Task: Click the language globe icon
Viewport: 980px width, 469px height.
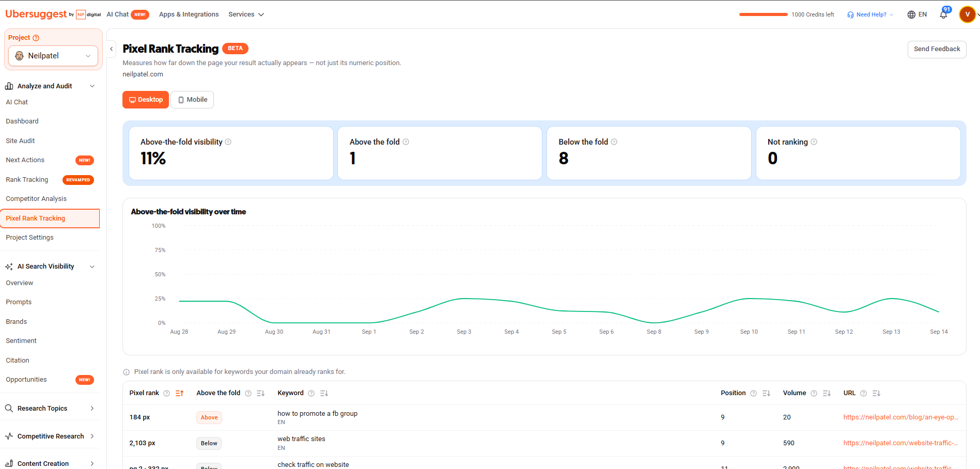Action: pyautogui.click(x=911, y=14)
